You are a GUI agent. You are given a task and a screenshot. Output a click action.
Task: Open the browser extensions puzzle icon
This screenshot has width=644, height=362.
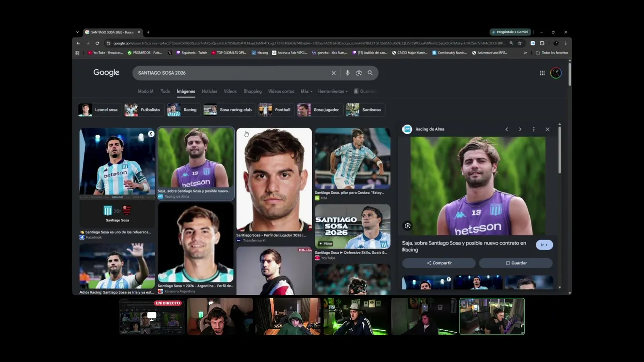click(x=542, y=43)
